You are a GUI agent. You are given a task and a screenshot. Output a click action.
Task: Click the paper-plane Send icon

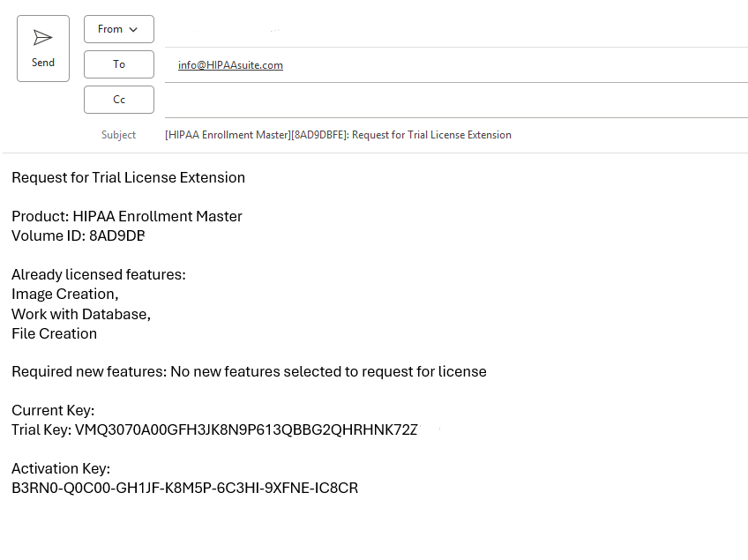pyautogui.click(x=43, y=38)
